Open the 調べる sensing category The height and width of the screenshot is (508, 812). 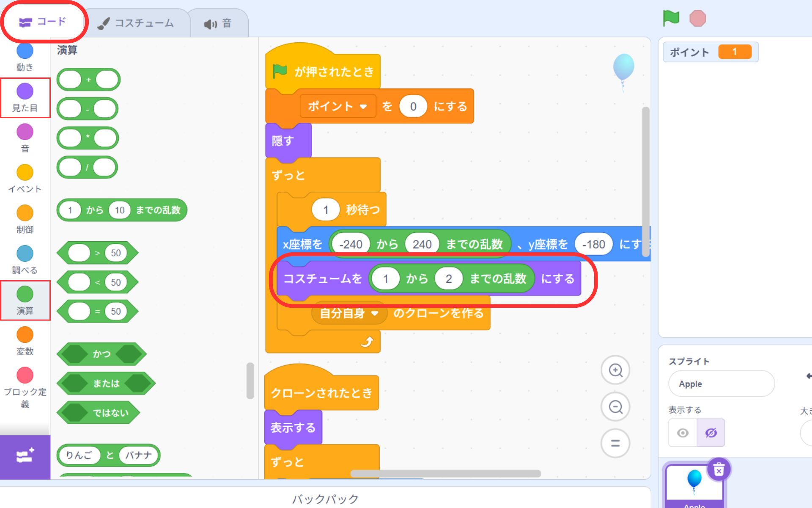point(25,260)
